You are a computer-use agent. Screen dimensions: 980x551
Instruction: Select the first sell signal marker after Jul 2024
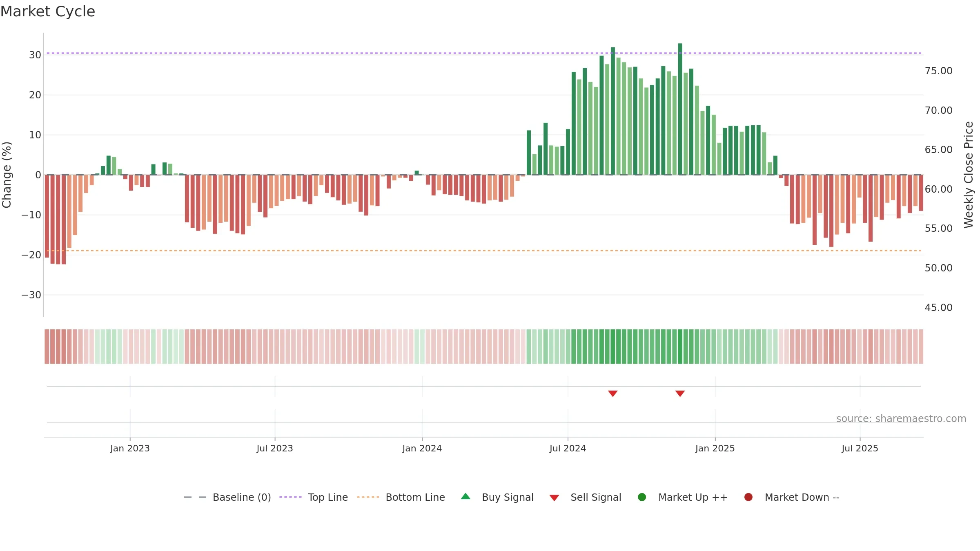[612, 393]
